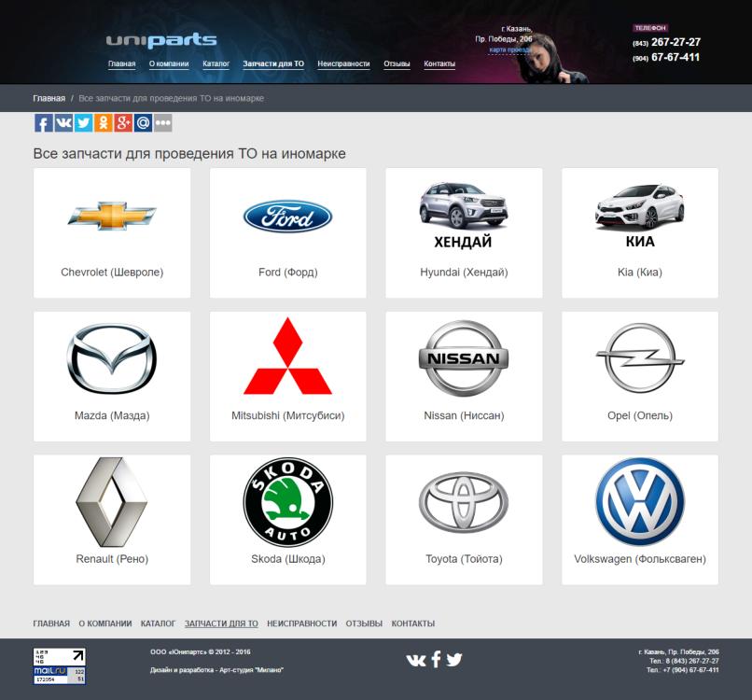Share page via Facebook icon

(x=43, y=123)
